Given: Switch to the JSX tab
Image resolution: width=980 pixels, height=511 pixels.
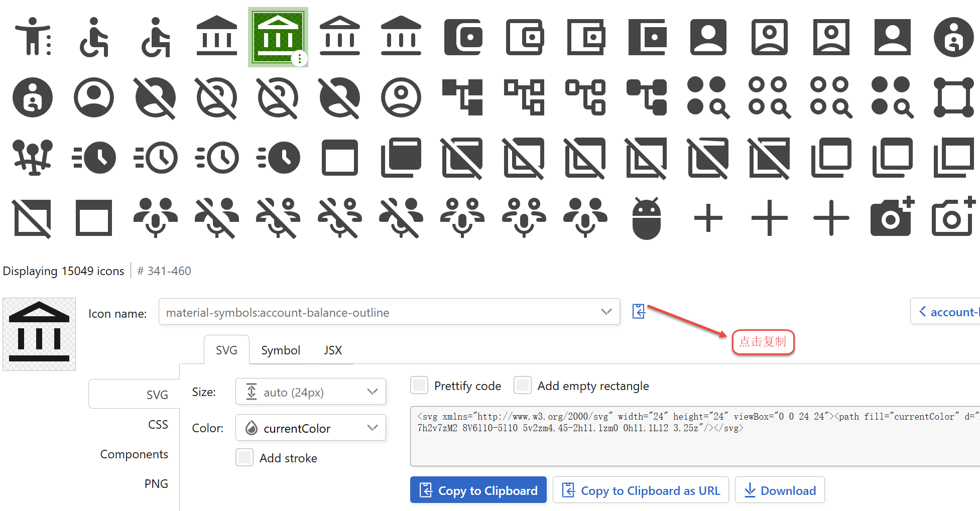Looking at the screenshot, I should coord(332,350).
